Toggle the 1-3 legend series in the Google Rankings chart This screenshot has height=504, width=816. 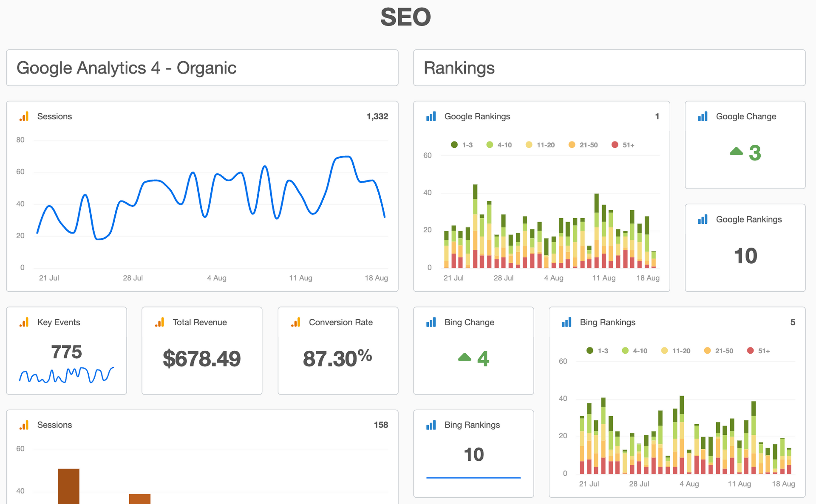462,145
